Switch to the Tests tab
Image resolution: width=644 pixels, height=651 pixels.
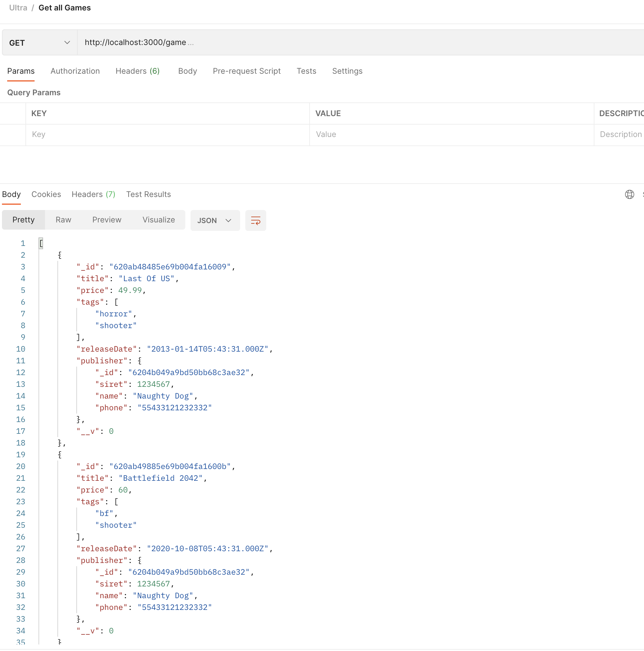(306, 71)
